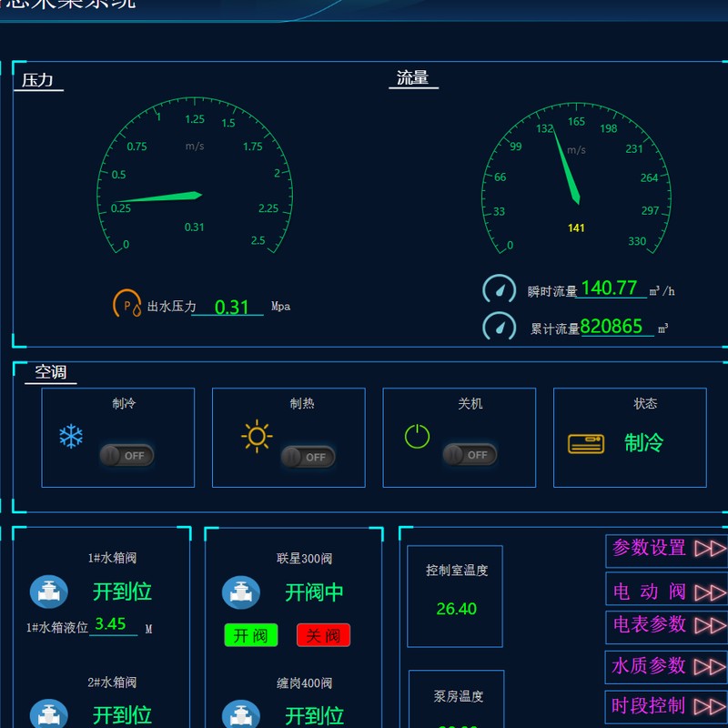Click the 空调 section heading
Viewport: 728px width, 728px height.
click(x=51, y=372)
